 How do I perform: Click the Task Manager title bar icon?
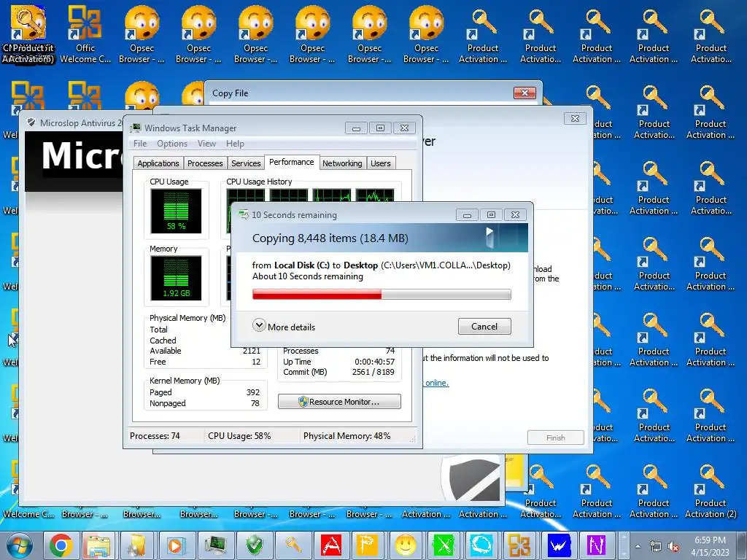136,128
